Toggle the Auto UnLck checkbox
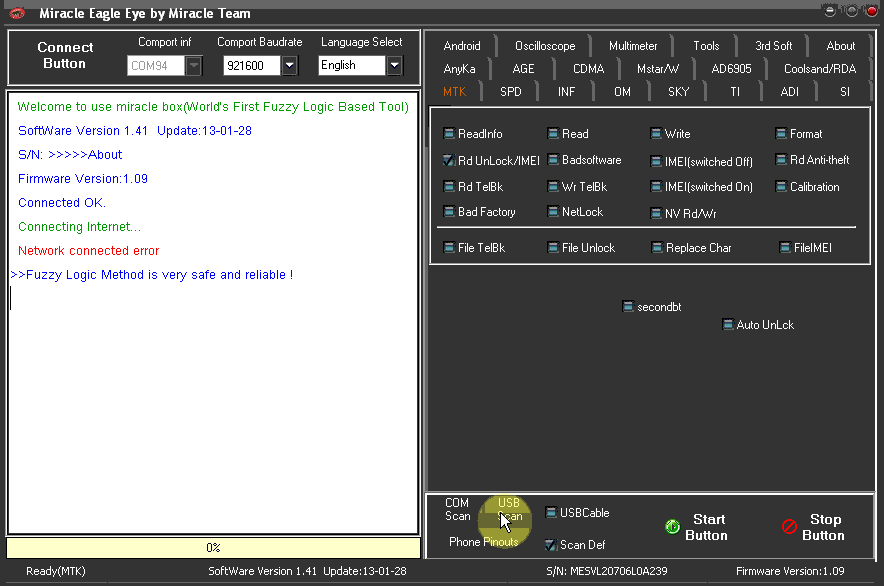 728,325
